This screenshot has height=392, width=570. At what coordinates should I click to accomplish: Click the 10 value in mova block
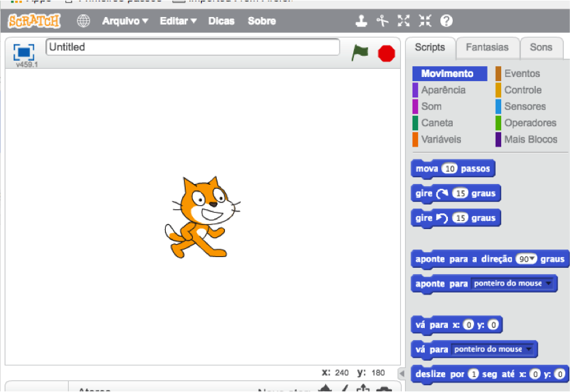pos(450,168)
